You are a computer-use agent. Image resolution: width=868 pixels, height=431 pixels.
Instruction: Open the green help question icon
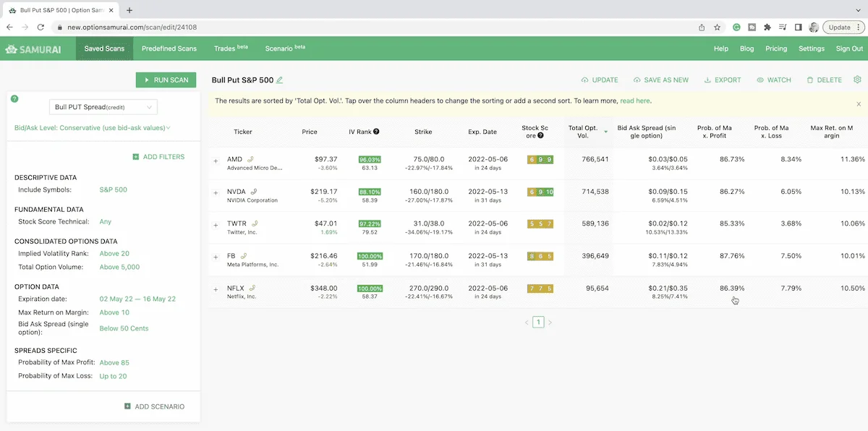click(x=14, y=98)
